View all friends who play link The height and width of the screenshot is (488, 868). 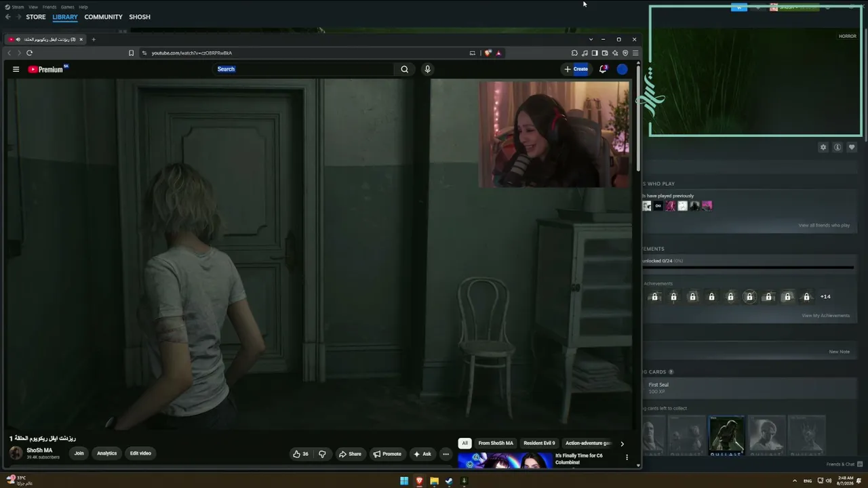(824, 226)
